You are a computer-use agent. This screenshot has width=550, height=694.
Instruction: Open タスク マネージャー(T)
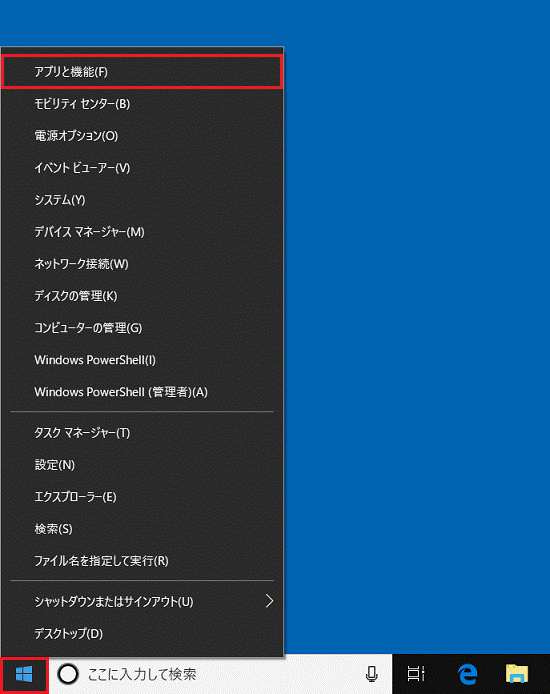pyautogui.click(x=142, y=432)
